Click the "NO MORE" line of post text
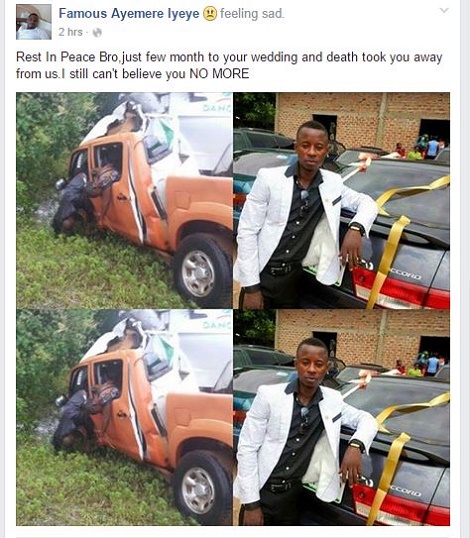This screenshot has height=538, width=470. tap(132, 73)
